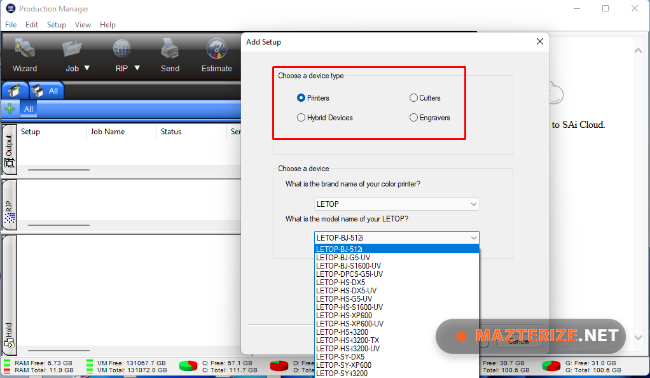650x378 pixels.
Task: Choose LETOP-HS-DX5-UV from the list
Action: point(397,291)
